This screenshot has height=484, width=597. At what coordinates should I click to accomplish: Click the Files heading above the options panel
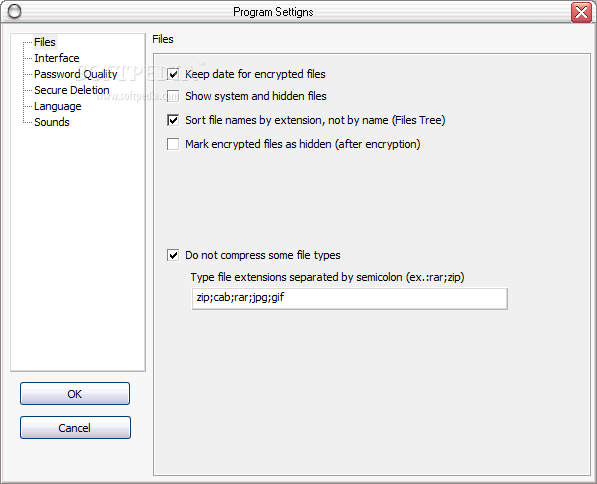coord(163,39)
